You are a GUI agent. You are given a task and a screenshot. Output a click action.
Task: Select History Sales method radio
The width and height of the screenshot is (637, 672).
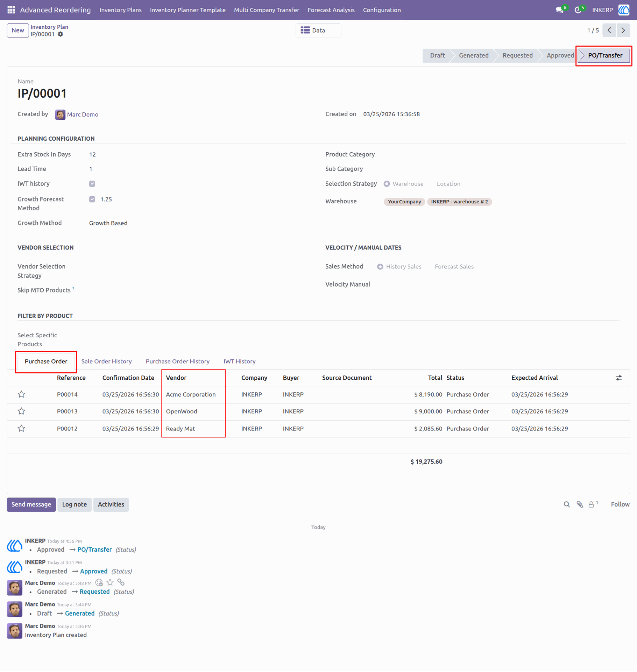[x=380, y=267]
